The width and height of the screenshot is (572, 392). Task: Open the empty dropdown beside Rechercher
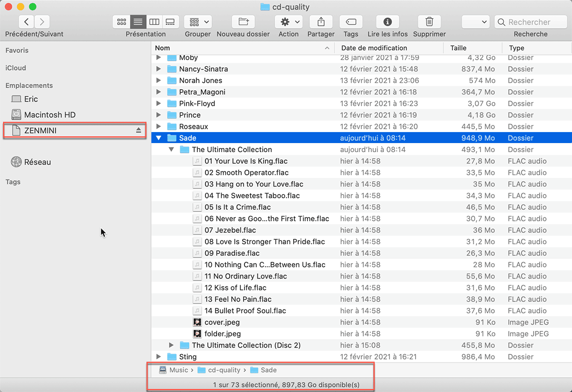476,21
